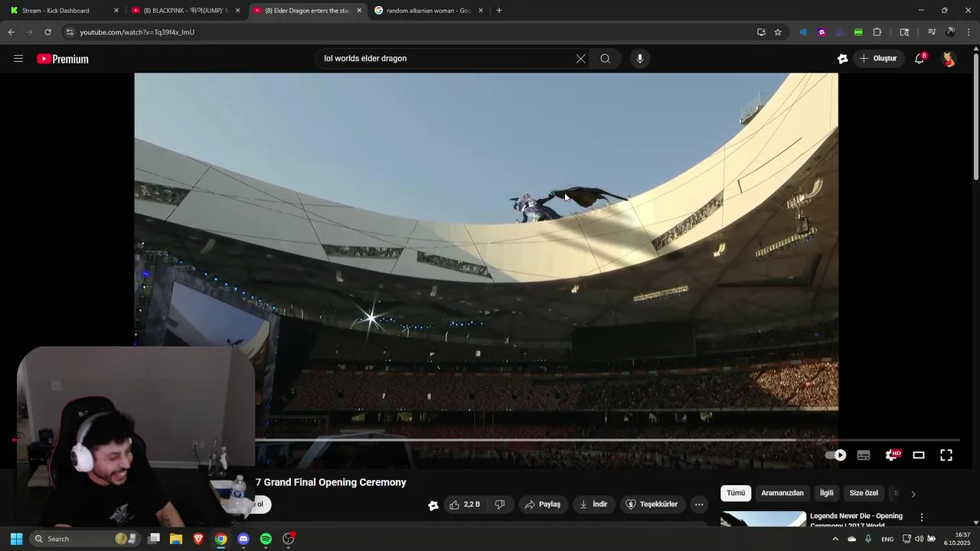
Task: Click the Teşekkürler thanks button
Action: 652,504
